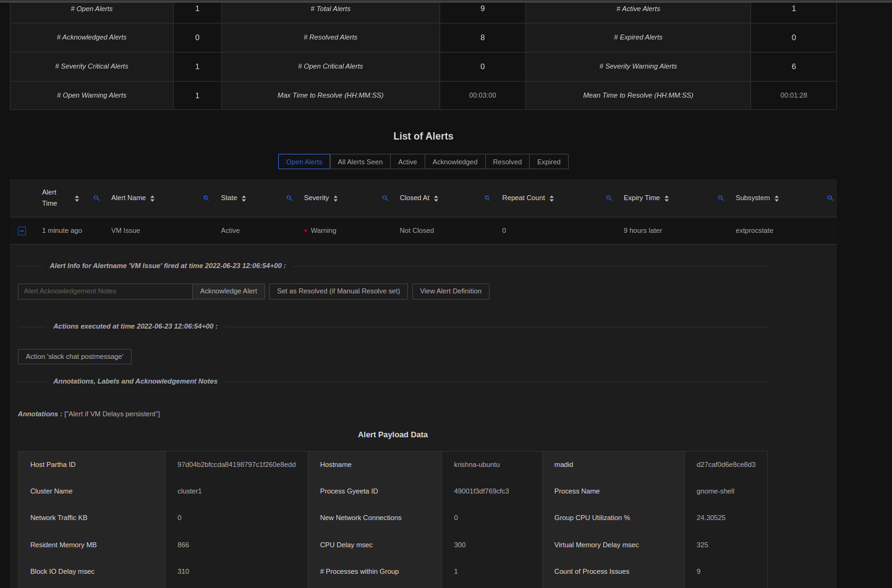The width and height of the screenshot is (892, 588).
Task: Click '9 hours later' expiry cell
Action: (x=643, y=231)
